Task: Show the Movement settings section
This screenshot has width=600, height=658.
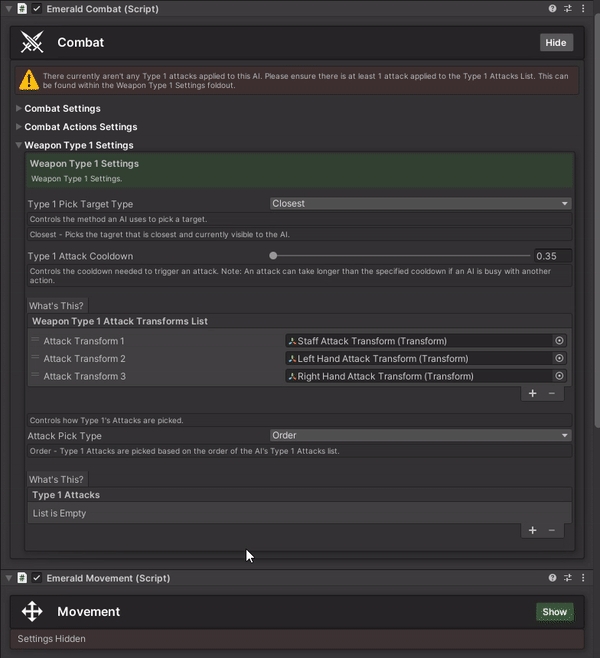Action: point(554,612)
